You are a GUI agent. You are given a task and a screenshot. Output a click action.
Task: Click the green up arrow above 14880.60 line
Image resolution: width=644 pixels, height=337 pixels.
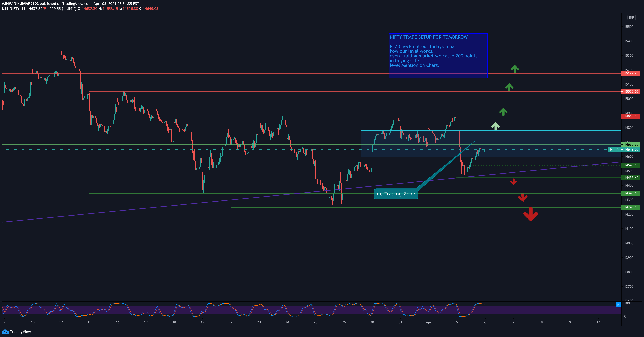503,111
